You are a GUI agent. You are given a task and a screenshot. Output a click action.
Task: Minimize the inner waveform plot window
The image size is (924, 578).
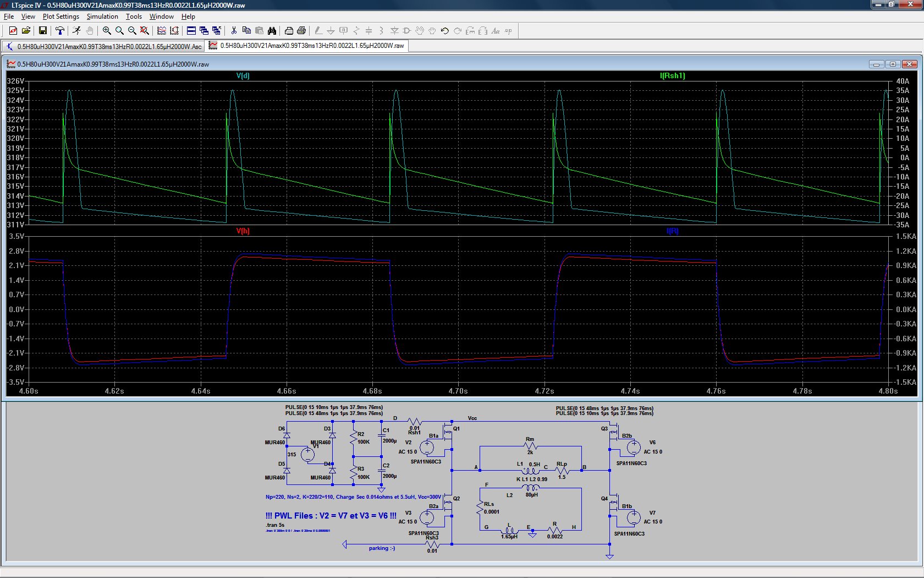tap(877, 64)
